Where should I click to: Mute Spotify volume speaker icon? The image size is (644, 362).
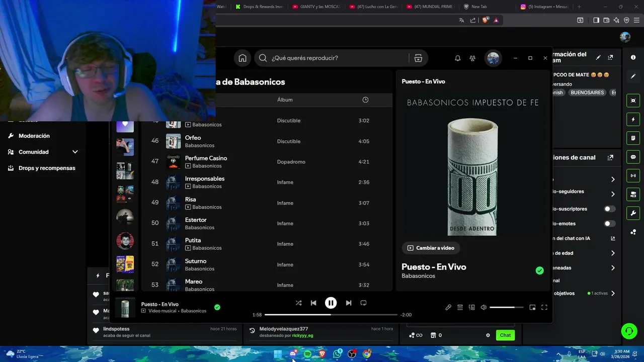pyautogui.click(x=484, y=307)
